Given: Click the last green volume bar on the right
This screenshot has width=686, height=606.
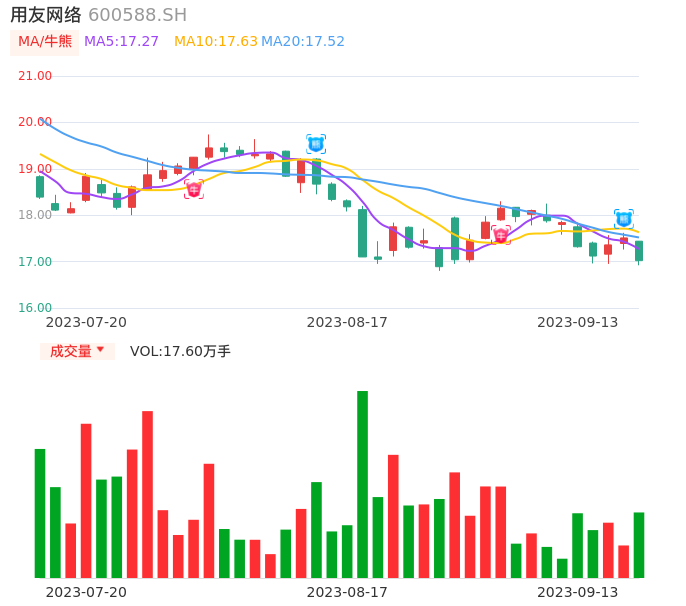Looking at the screenshot, I should click(639, 545).
